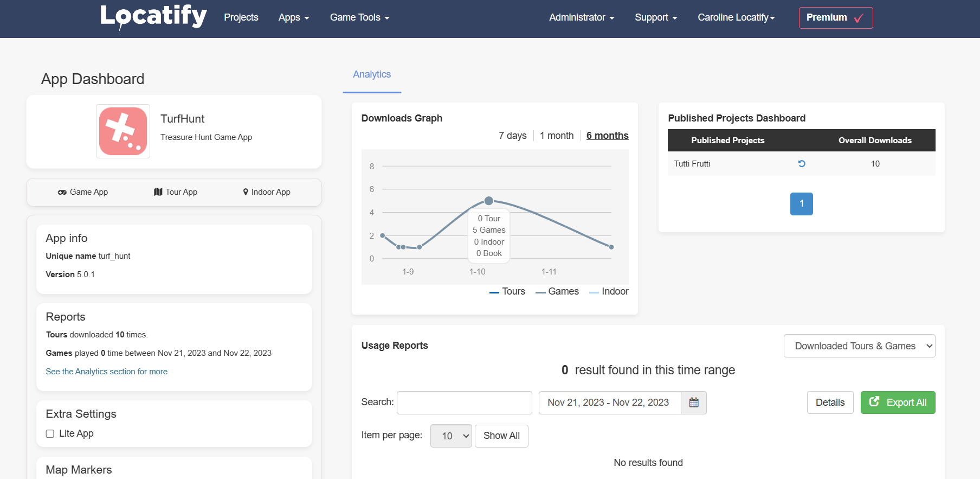Open the Apps dropdown menu

pos(294,17)
